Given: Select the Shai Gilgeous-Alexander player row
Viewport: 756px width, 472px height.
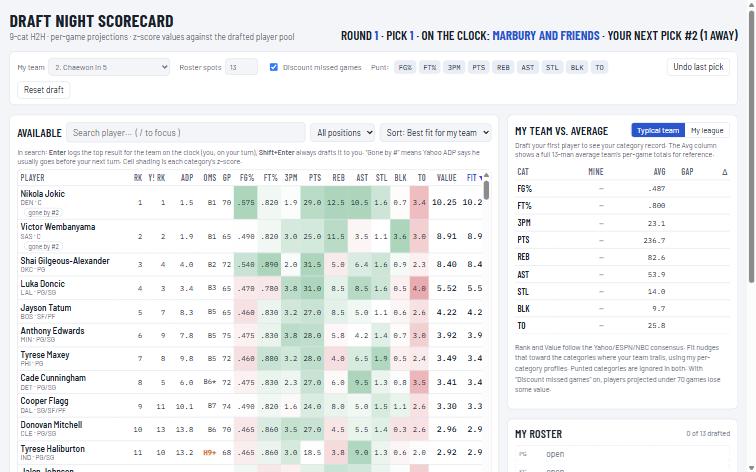Looking at the screenshot, I should (251, 264).
